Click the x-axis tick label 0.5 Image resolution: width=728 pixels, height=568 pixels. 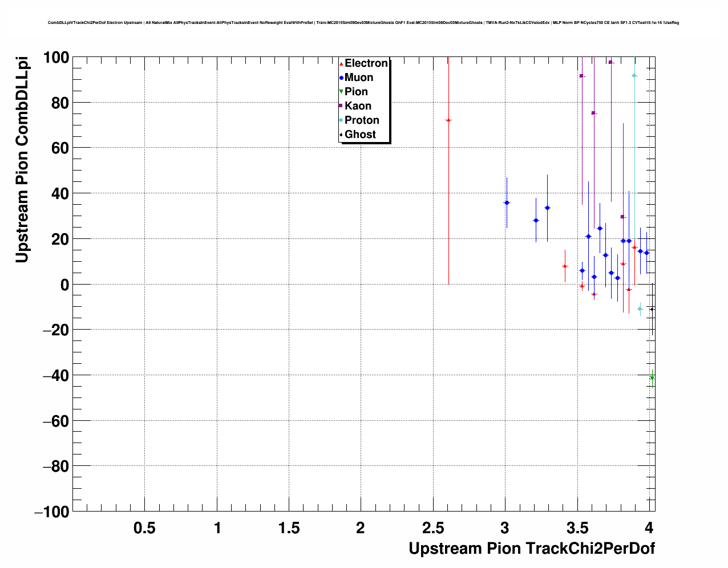pos(144,528)
